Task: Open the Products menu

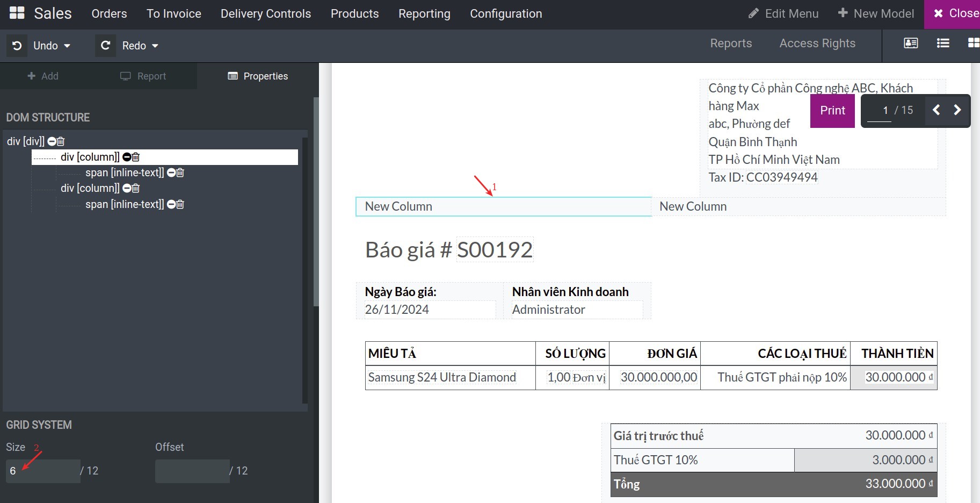Action: (x=355, y=13)
